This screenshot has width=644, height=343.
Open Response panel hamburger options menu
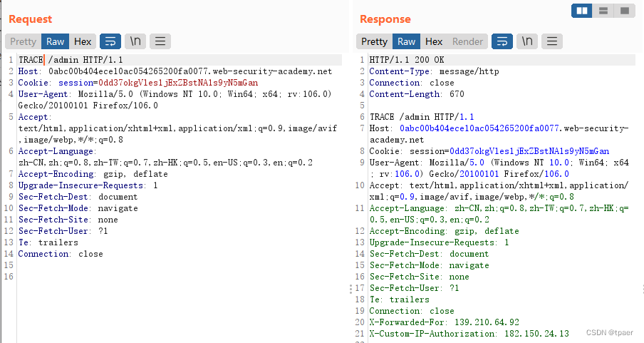(x=552, y=41)
